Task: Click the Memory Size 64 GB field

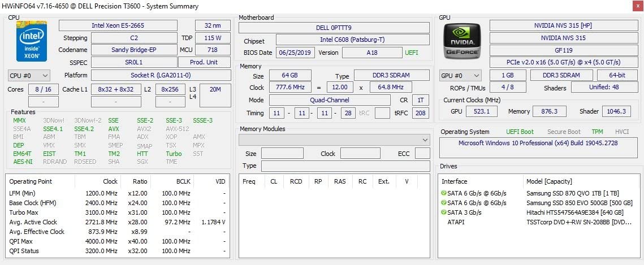Action: pos(290,76)
